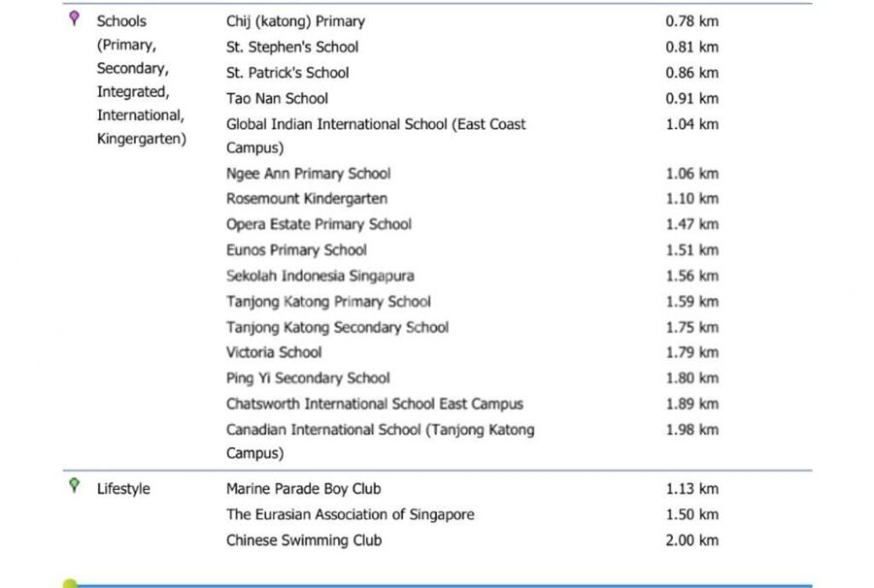Click Ngee Ann Primary School
874x588 pixels.
(x=308, y=174)
